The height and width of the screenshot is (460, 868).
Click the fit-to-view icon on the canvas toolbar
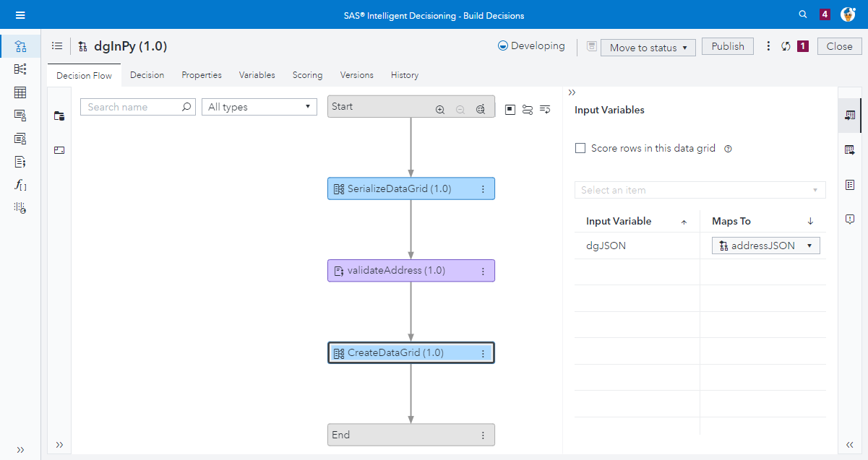pos(480,109)
